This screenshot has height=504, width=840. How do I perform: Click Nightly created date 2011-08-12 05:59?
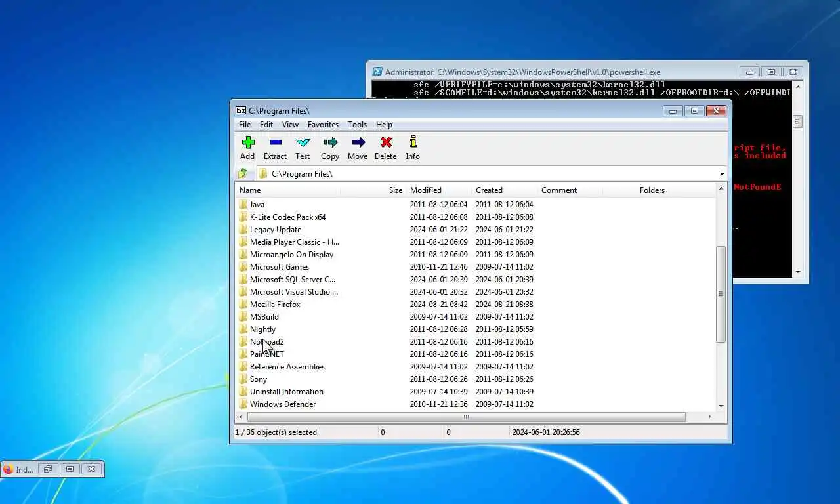click(x=504, y=329)
